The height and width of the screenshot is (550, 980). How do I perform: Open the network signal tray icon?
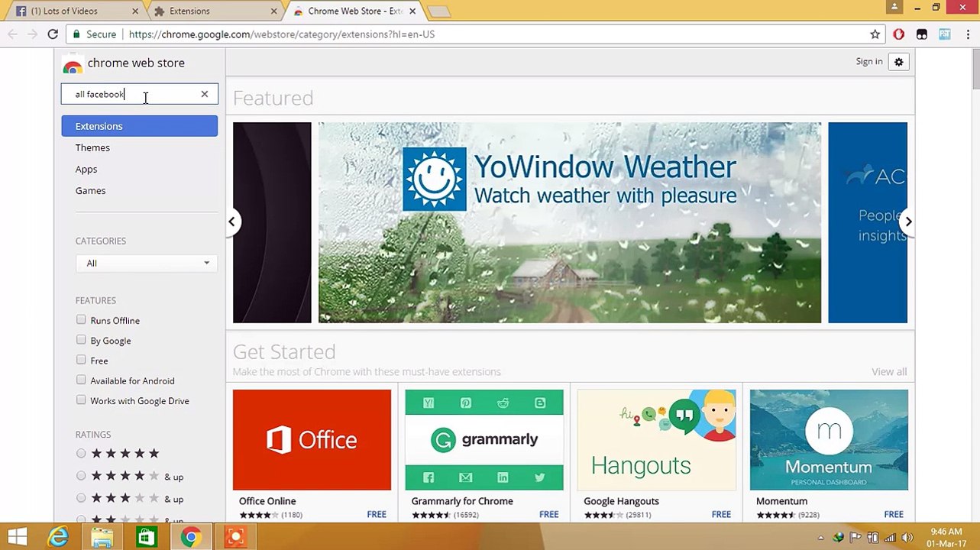[x=891, y=537]
